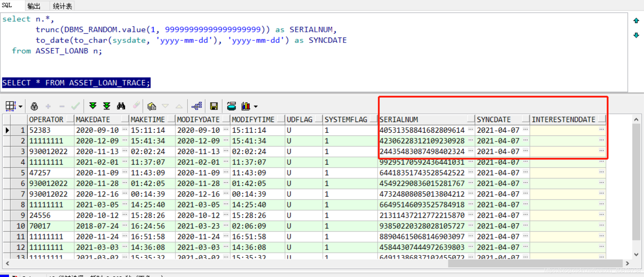Open ellipsis button in row 5 SYNCDATE cell

pyautogui.click(x=526, y=172)
